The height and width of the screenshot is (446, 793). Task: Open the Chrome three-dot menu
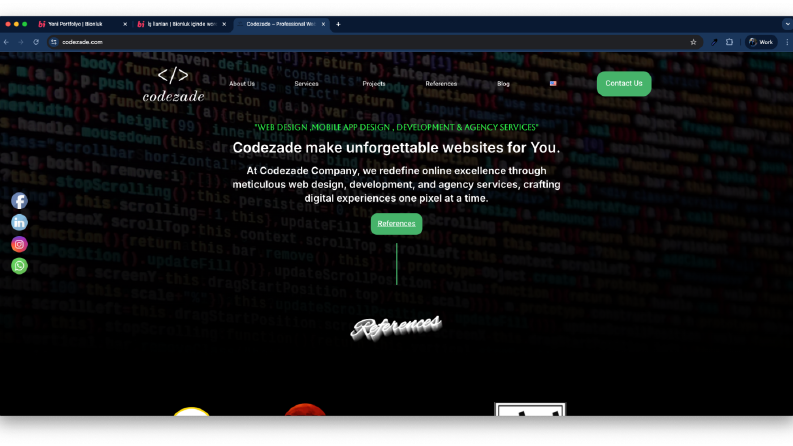pyautogui.click(x=787, y=42)
